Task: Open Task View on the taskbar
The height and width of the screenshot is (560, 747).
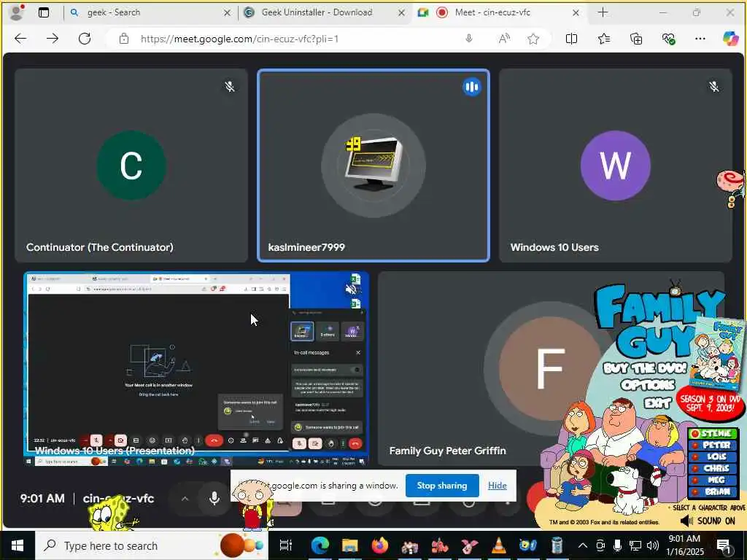Action: 285,545
